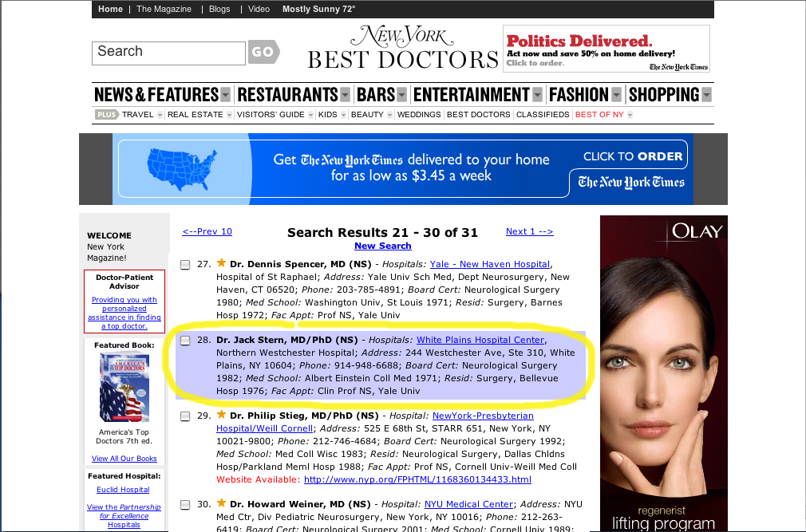Go to next results with Next 1

tap(529, 231)
